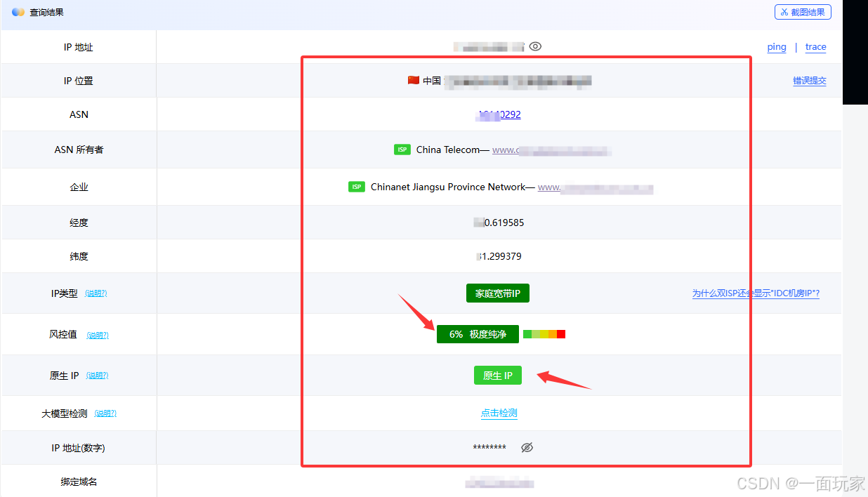Image resolution: width=868 pixels, height=497 pixels.
Task: Click the China flag icon
Action: pyautogui.click(x=414, y=80)
